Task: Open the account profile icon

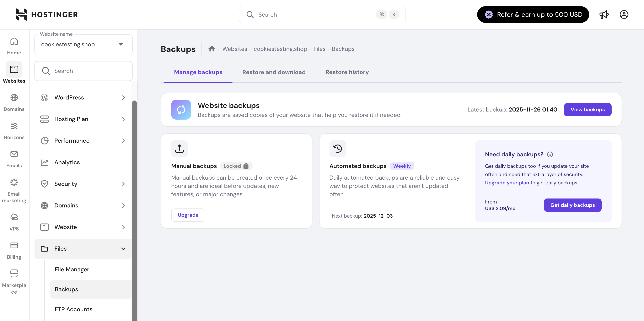Action: point(624,14)
